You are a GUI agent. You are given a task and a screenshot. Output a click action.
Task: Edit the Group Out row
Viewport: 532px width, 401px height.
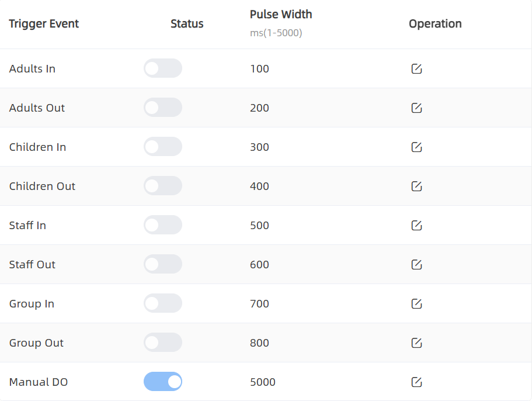point(416,343)
